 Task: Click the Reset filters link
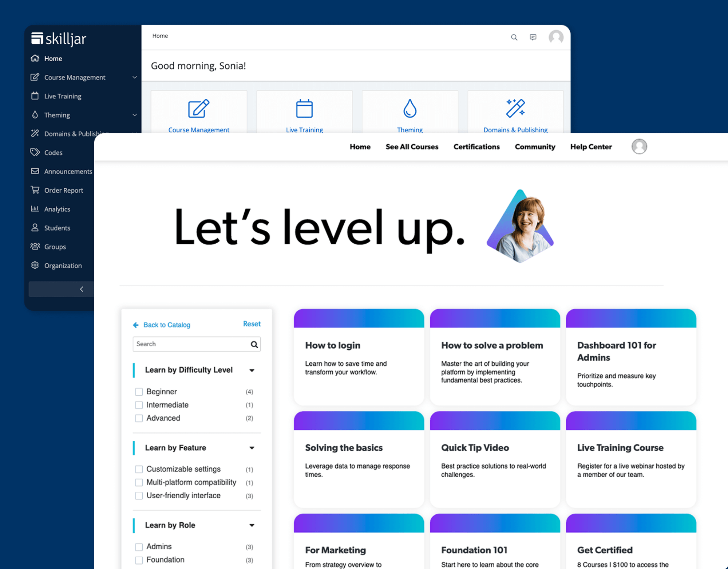(x=252, y=324)
